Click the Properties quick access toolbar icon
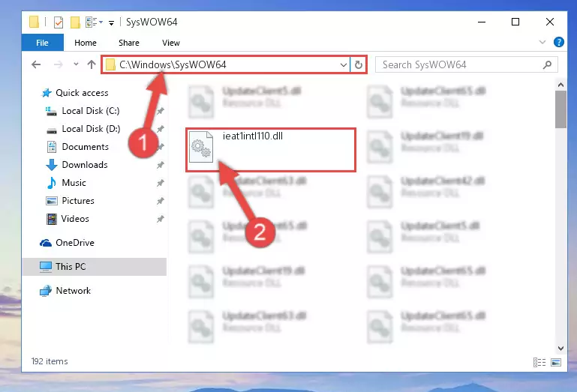577x392 pixels. tap(58, 22)
